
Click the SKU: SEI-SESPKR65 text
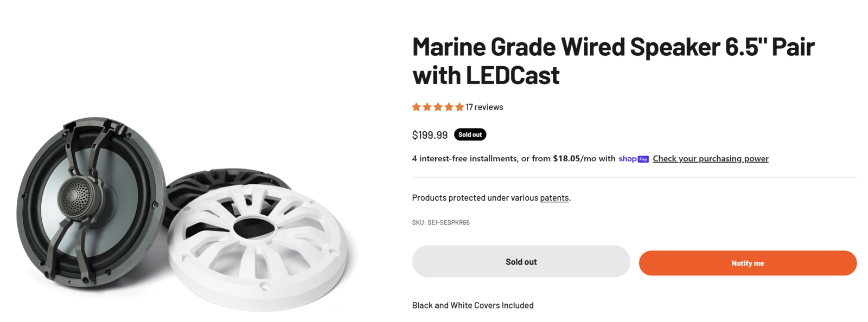441,222
